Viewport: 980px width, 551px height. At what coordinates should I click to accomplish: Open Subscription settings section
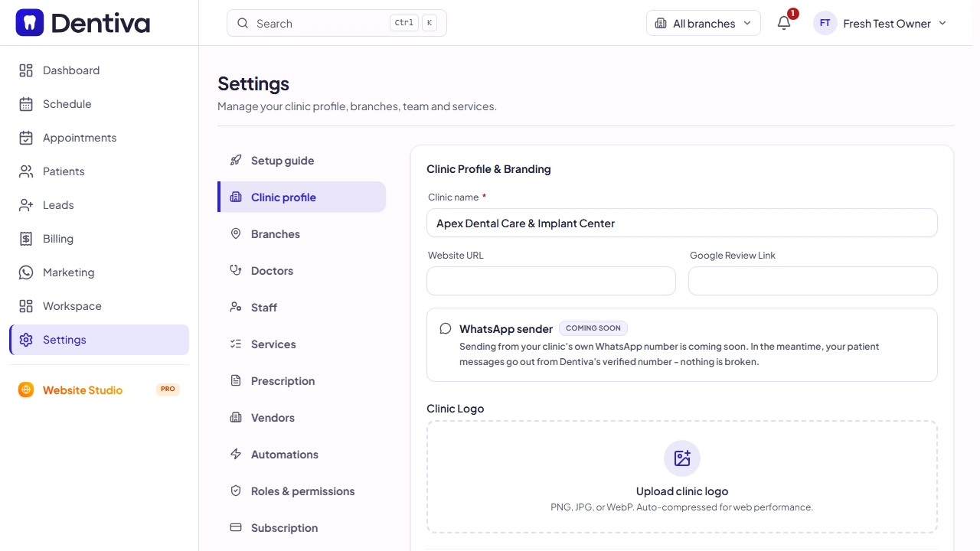302,528
